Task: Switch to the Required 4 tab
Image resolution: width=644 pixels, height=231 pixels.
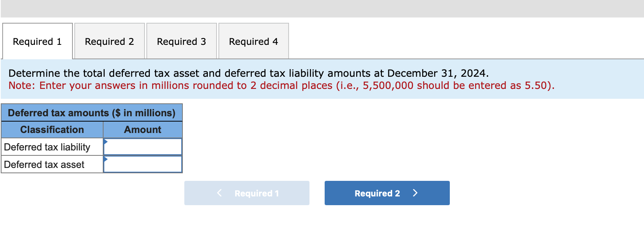Action: [253, 41]
